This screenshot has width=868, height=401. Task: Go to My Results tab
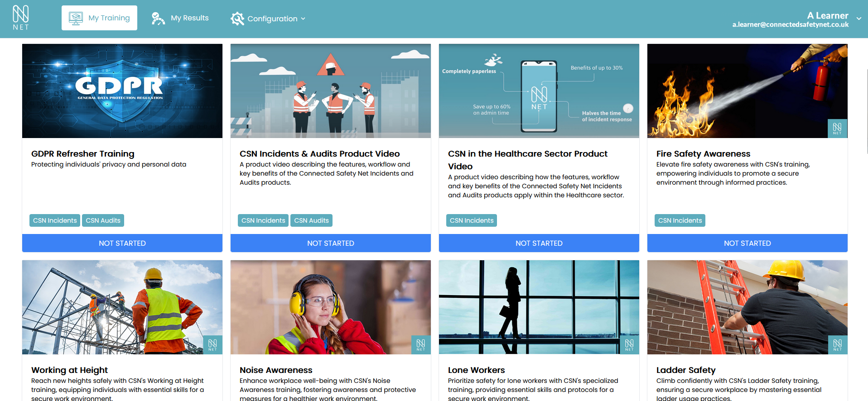[x=180, y=18]
